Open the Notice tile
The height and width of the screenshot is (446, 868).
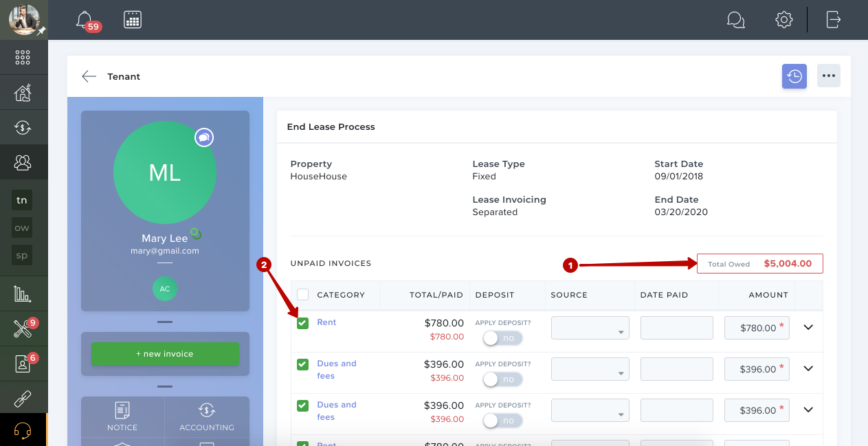pos(122,416)
